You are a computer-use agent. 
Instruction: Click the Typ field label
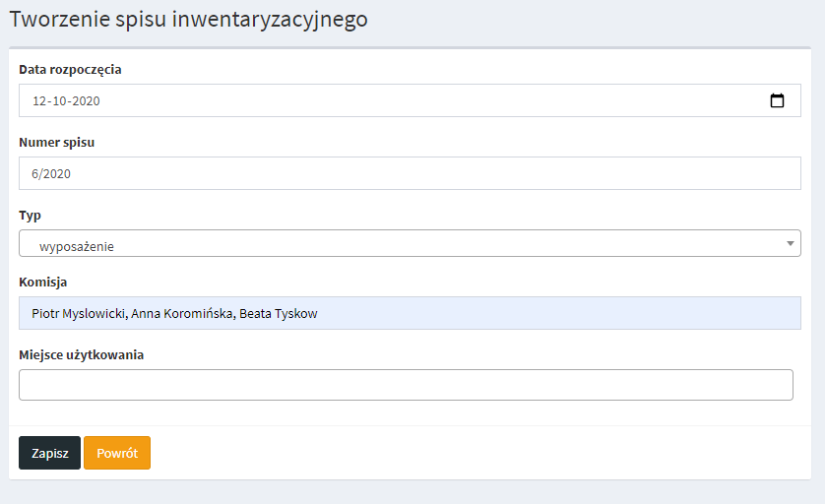coord(31,215)
